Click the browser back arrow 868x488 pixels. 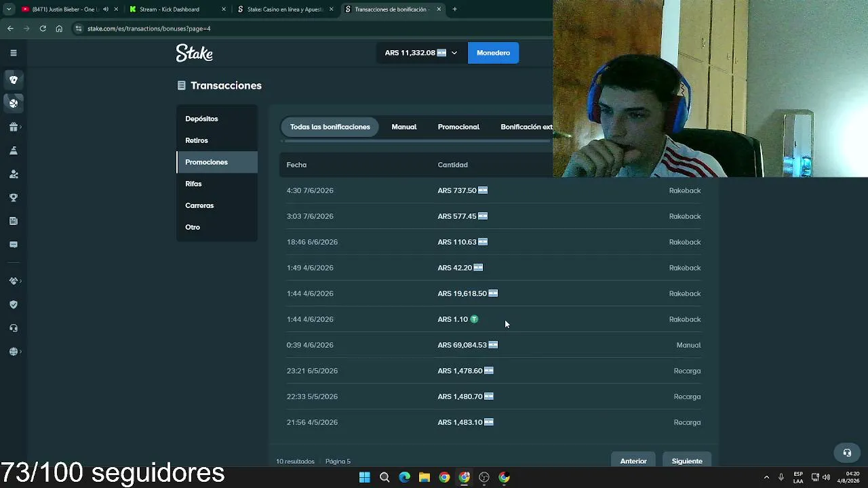(10, 28)
